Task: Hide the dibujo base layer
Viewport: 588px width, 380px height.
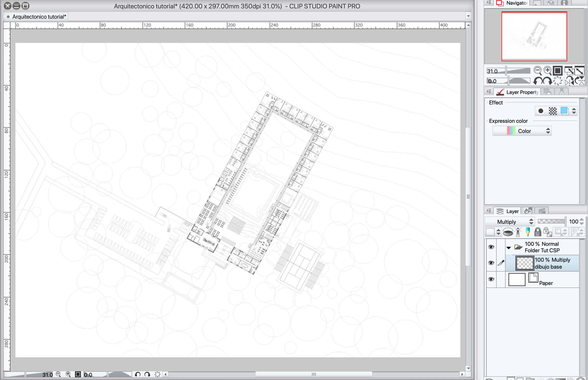Action: (491, 263)
